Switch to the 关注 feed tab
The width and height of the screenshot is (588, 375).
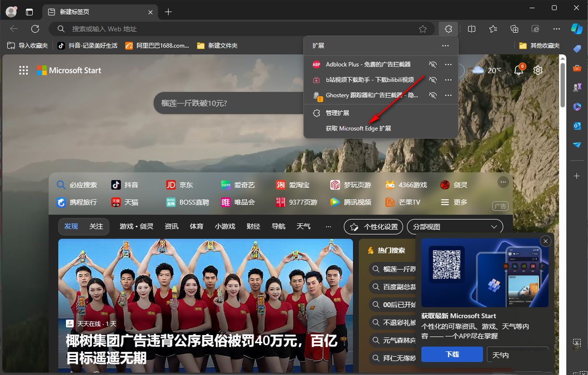point(96,226)
